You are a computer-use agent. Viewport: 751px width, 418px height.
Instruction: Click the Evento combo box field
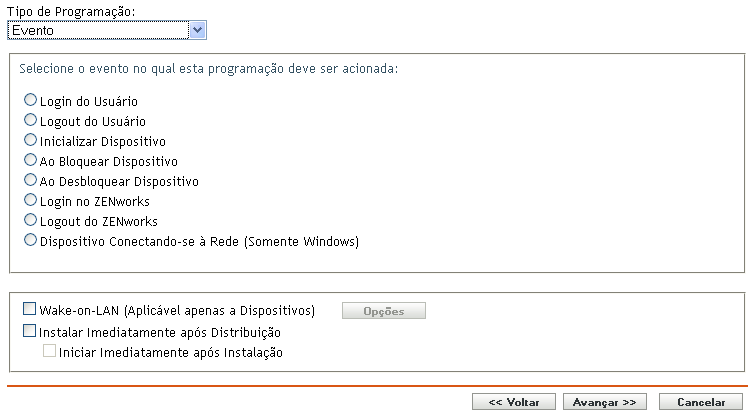click(x=107, y=30)
